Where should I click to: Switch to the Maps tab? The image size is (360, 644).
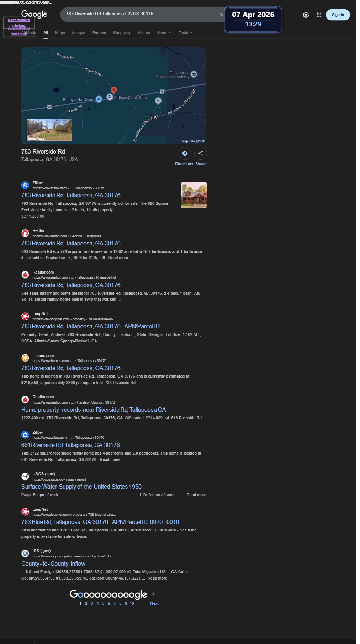[x=60, y=33]
